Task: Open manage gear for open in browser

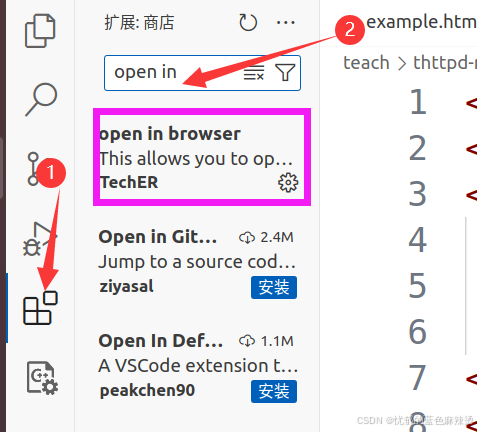Action: [x=288, y=182]
